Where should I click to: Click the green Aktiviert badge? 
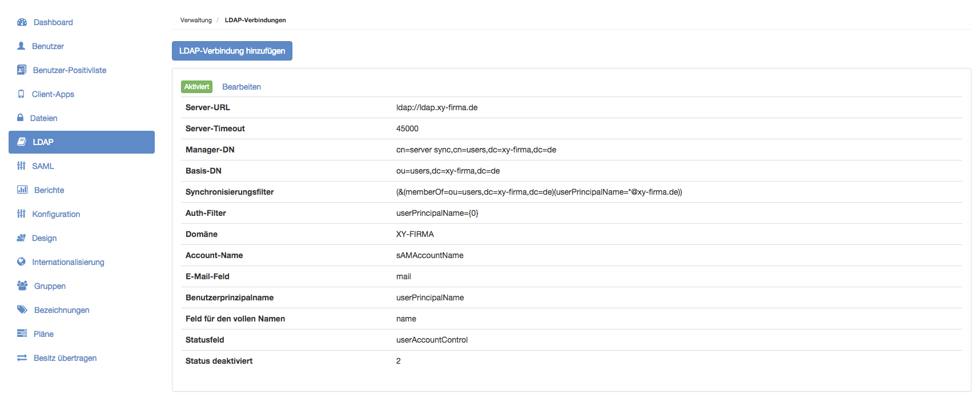click(x=196, y=87)
